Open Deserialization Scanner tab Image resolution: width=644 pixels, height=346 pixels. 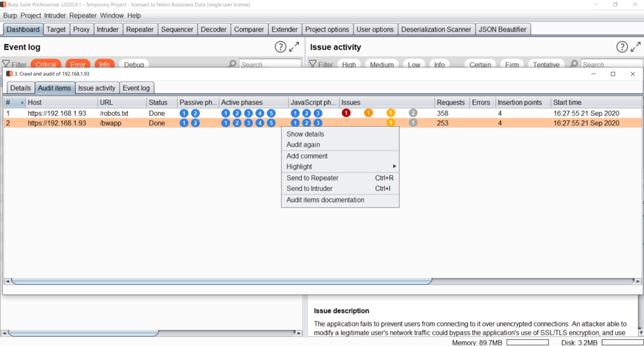click(436, 30)
